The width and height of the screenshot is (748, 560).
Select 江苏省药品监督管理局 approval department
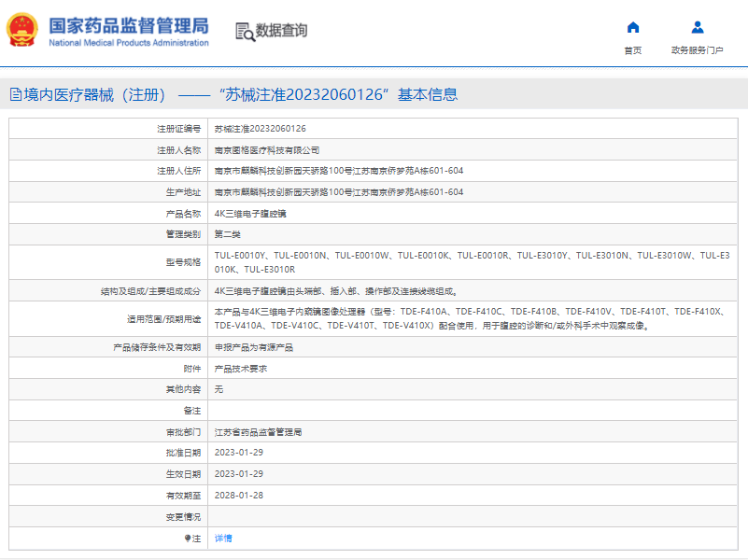pos(258,432)
